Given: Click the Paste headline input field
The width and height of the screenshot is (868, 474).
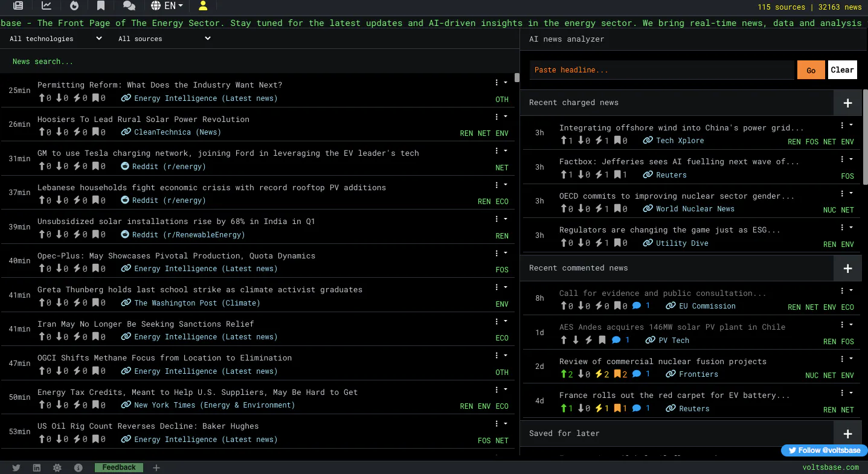Looking at the screenshot, I should pyautogui.click(x=661, y=70).
